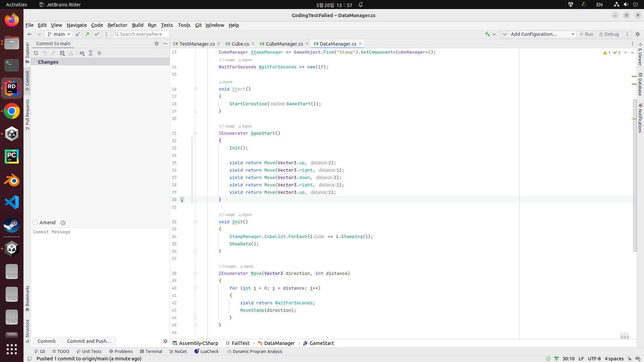Image resolution: width=644 pixels, height=362 pixels.
Task: Click the Commit button
Action: coord(47,341)
